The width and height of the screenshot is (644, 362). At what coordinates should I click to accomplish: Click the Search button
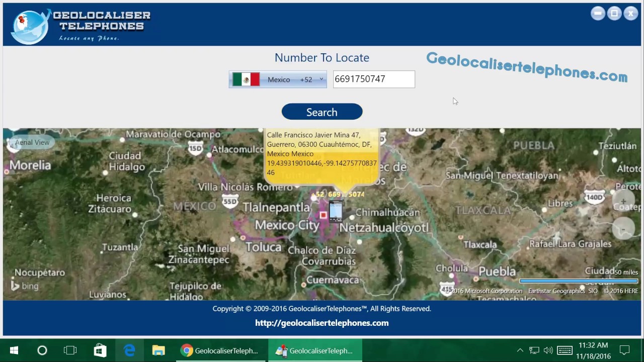[322, 112]
